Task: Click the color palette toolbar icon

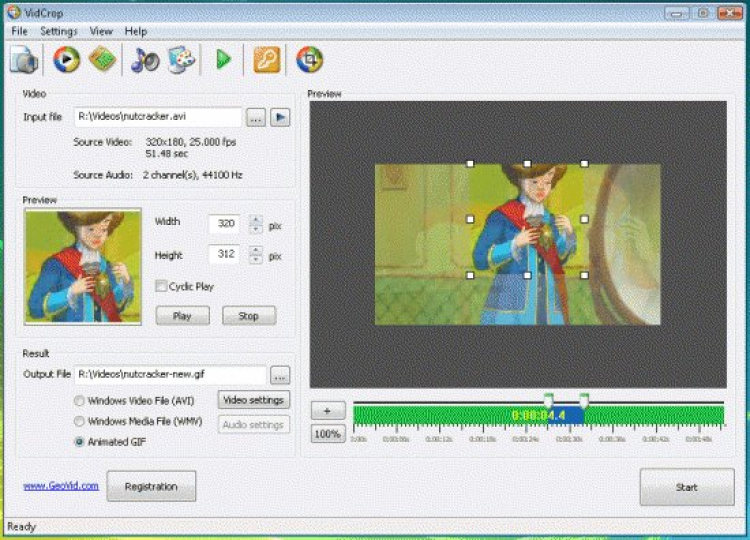Action: click(181, 59)
